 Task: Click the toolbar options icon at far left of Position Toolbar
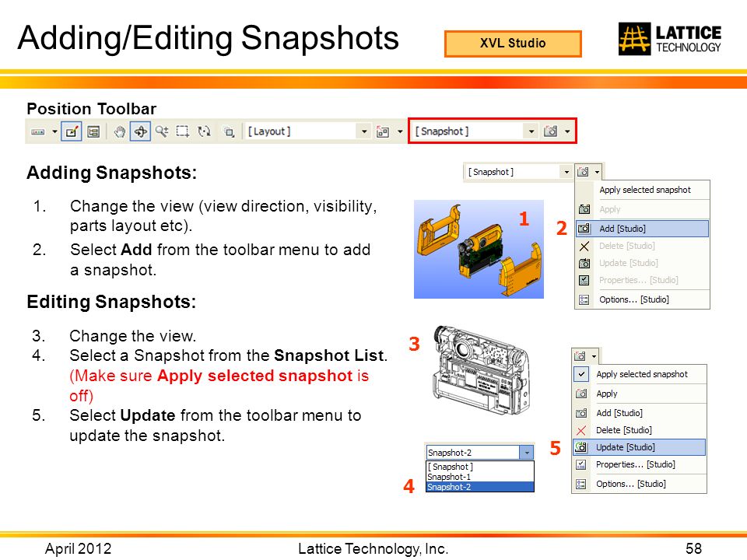37,132
